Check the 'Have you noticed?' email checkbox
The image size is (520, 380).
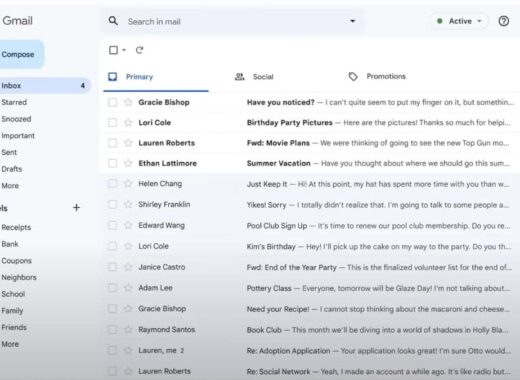(113, 102)
